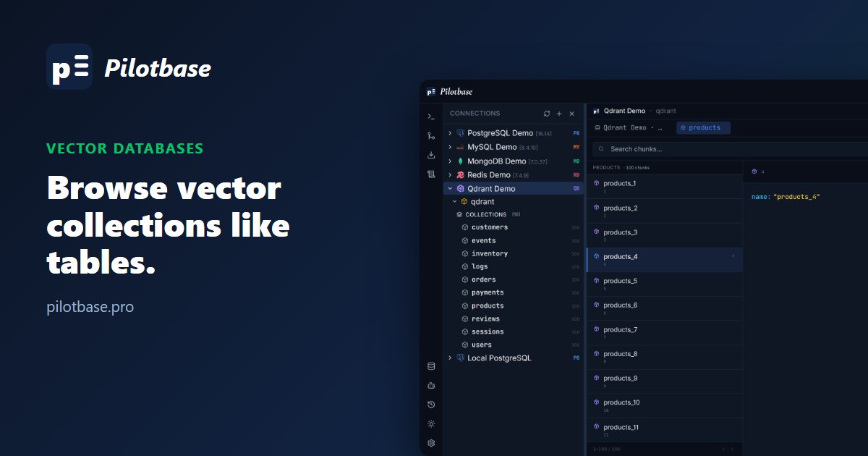Go to next page of chunks
Screen dimensions: 868x456
(733, 449)
